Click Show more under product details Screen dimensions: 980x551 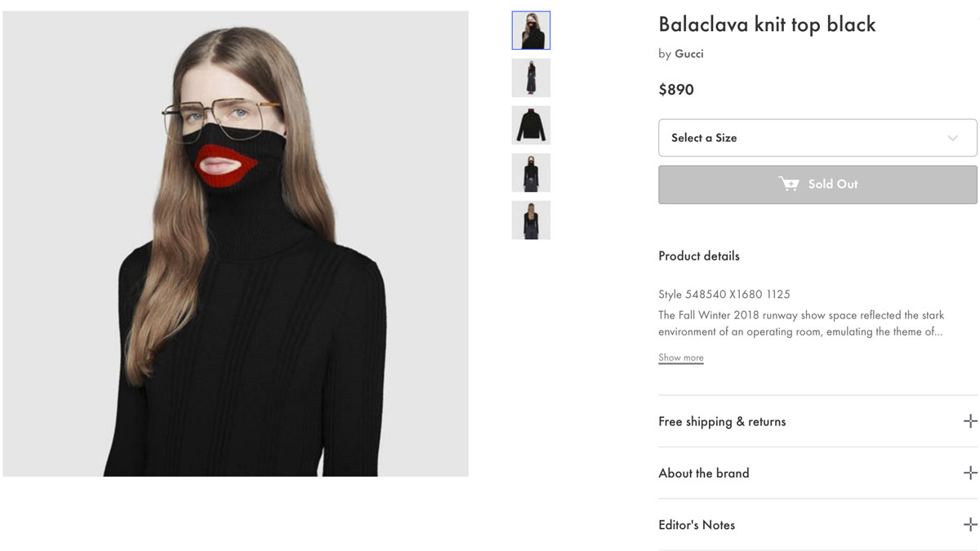point(680,357)
